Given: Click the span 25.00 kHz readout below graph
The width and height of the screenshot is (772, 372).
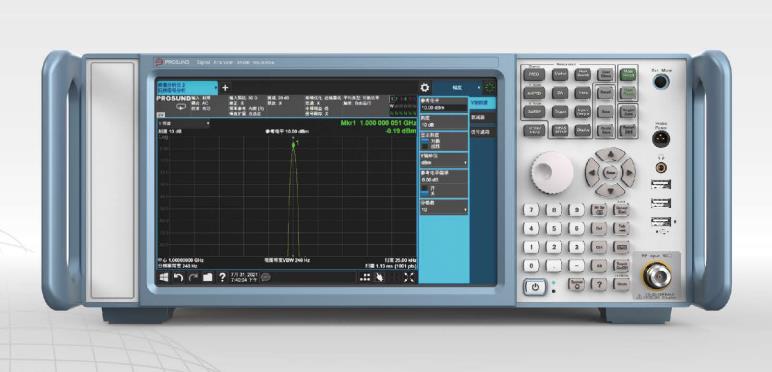Looking at the screenshot, I should pos(400,260).
